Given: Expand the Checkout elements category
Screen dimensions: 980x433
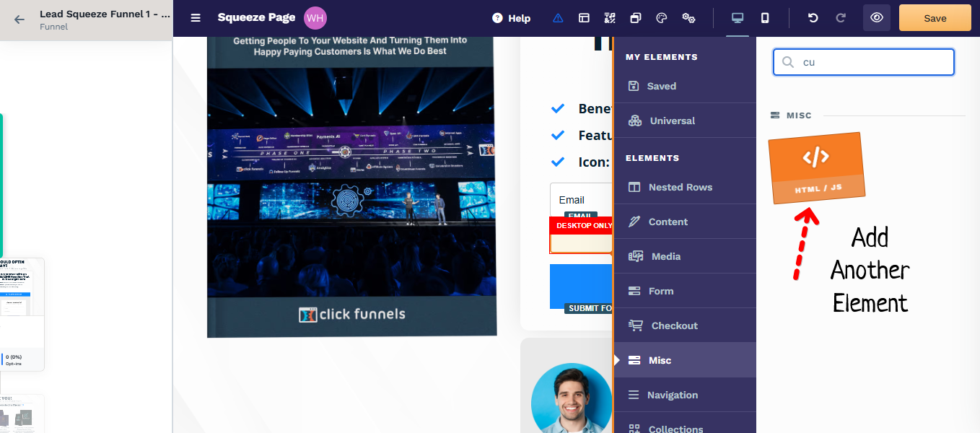Looking at the screenshot, I should (x=674, y=325).
